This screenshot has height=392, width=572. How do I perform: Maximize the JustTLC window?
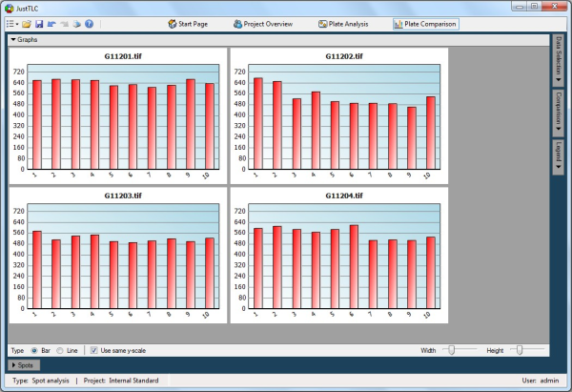coord(534,7)
